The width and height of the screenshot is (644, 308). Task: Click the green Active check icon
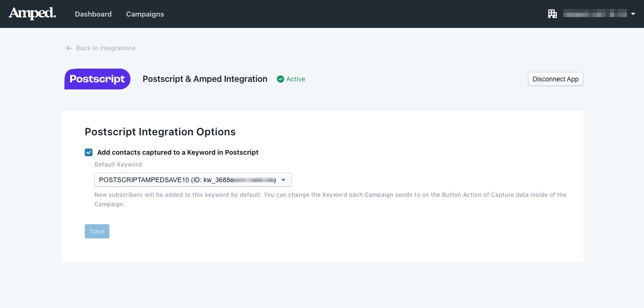pos(281,79)
